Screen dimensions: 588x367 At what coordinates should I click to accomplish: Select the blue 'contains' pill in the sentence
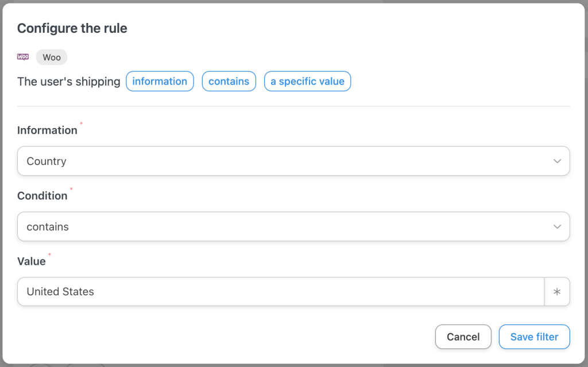[229, 81]
